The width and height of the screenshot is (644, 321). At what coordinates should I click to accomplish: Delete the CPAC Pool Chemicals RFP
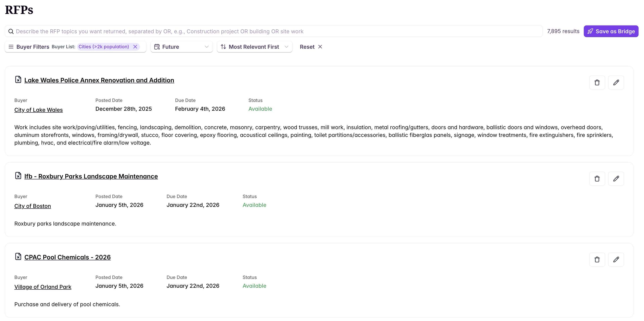pos(597,259)
